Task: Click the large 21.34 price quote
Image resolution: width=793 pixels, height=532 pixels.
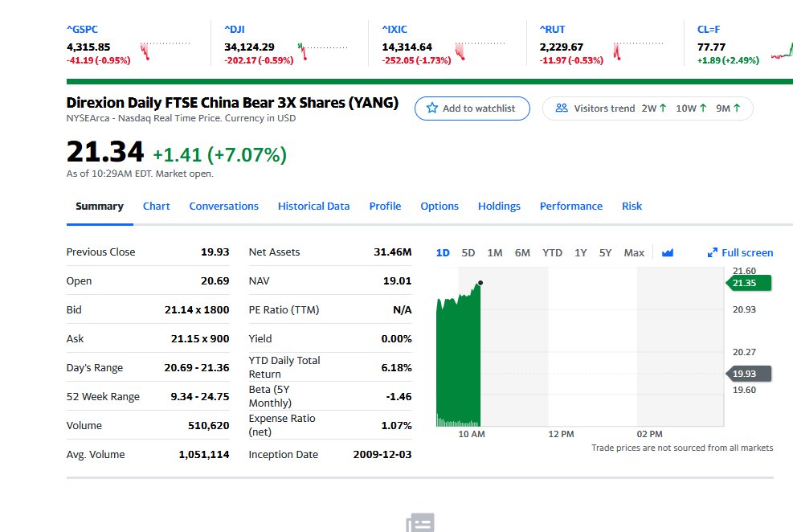Action: pyautogui.click(x=105, y=152)
